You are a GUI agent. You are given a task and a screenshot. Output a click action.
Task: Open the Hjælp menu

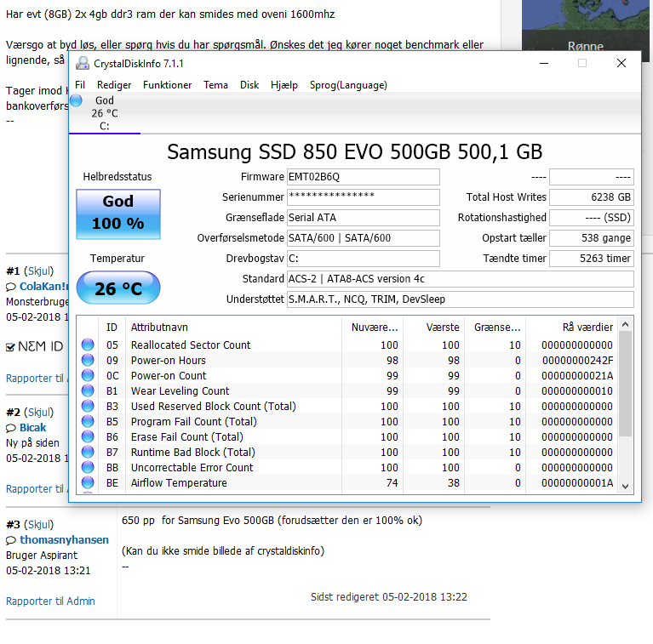pos(284,85)
